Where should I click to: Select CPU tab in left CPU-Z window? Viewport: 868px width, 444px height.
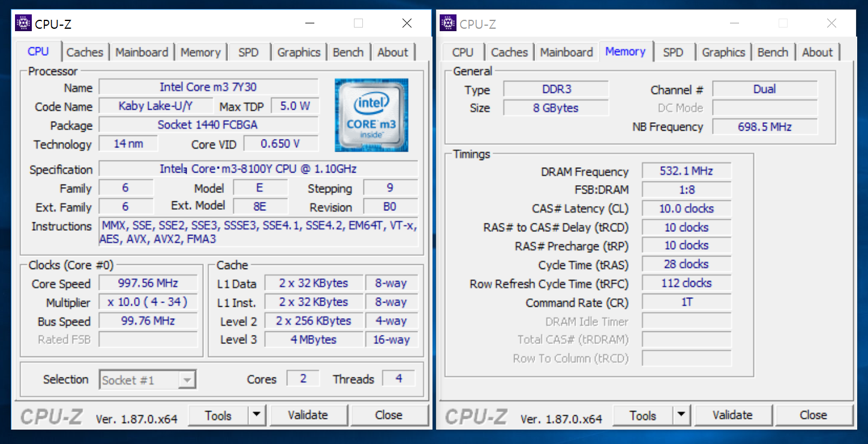(38, 51)
